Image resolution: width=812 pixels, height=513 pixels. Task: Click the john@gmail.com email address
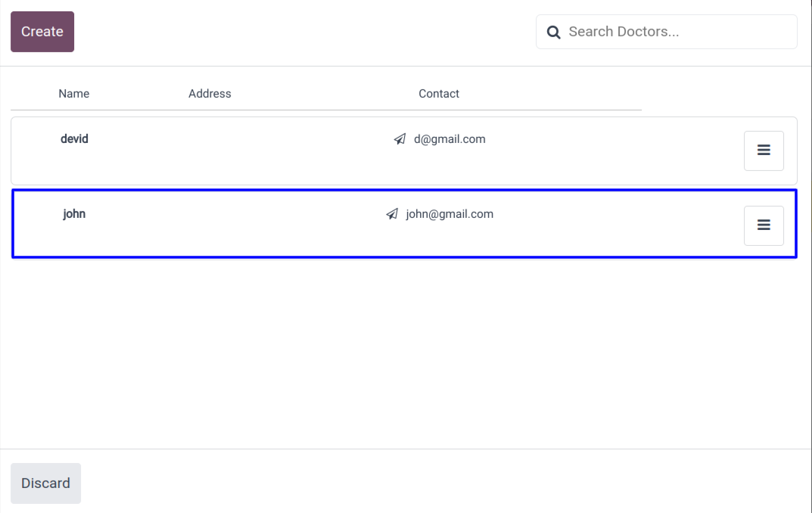[x=450, y=214]
